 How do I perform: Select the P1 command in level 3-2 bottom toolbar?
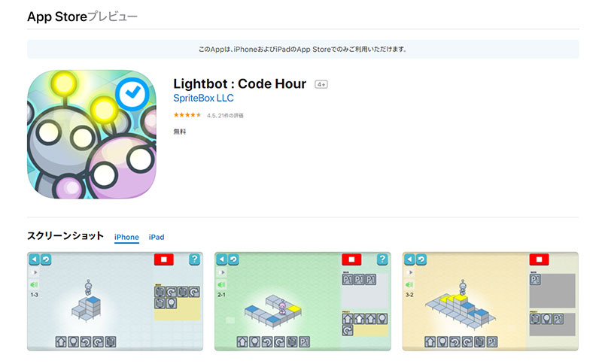coord(492,341)
